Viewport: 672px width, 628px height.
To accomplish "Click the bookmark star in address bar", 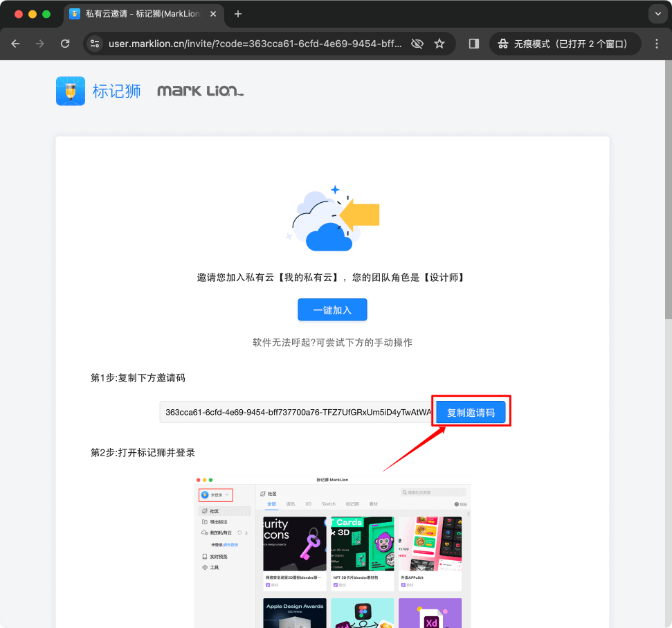I will [439, 43].
